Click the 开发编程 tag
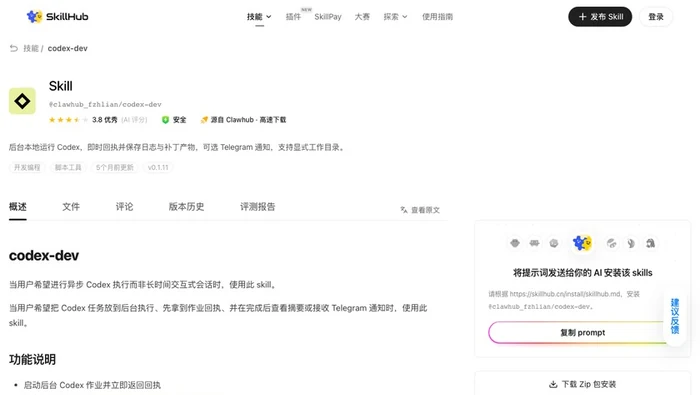This screenshot has width=700, height=395. 27,167
